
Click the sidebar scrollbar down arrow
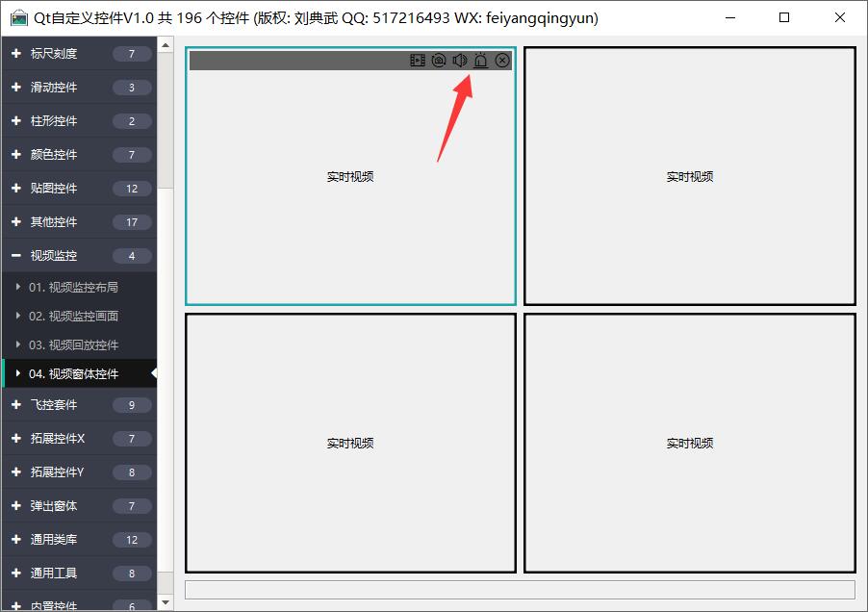(166, 602)
